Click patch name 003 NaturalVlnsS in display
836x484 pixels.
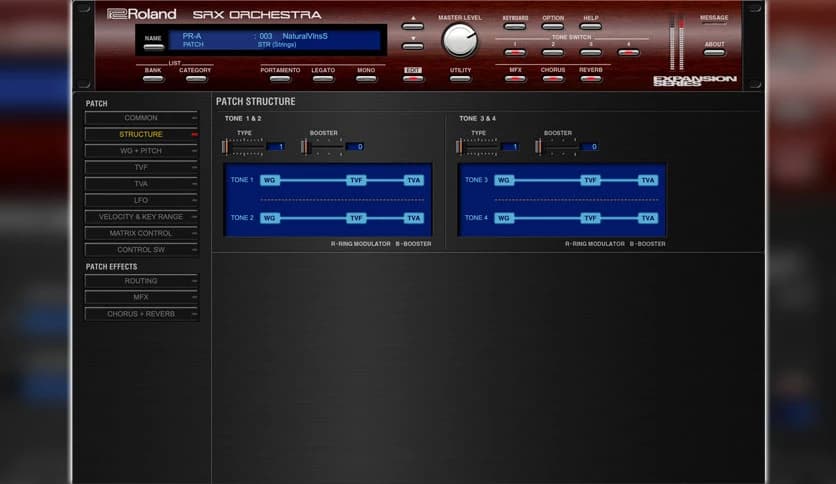(x=293, y=36)
